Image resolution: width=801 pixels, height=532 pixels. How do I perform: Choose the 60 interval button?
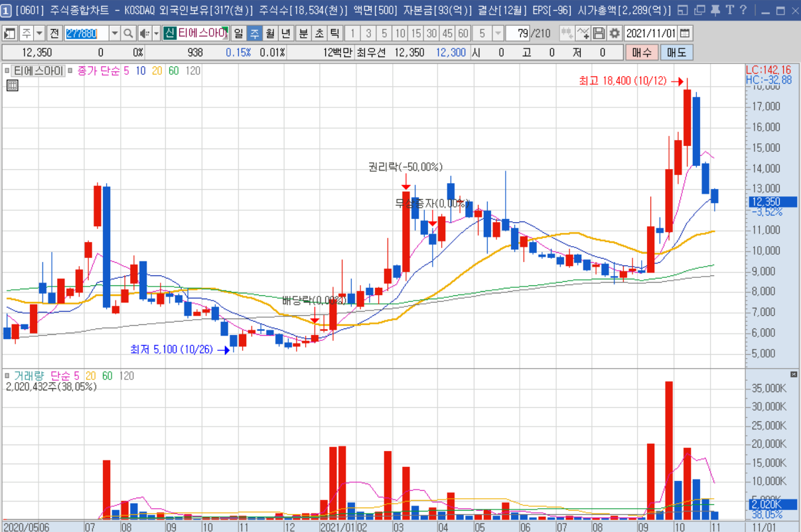click(463, 33)
